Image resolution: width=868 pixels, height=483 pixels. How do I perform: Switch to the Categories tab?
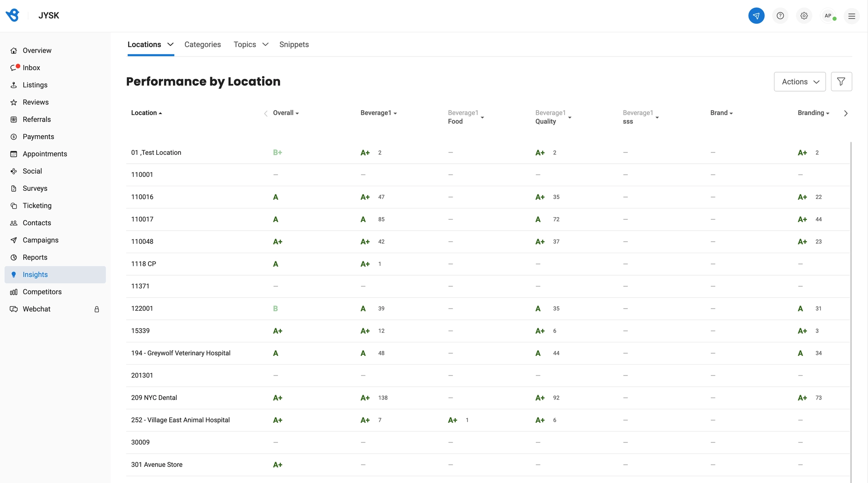click(x=203, y=45)
